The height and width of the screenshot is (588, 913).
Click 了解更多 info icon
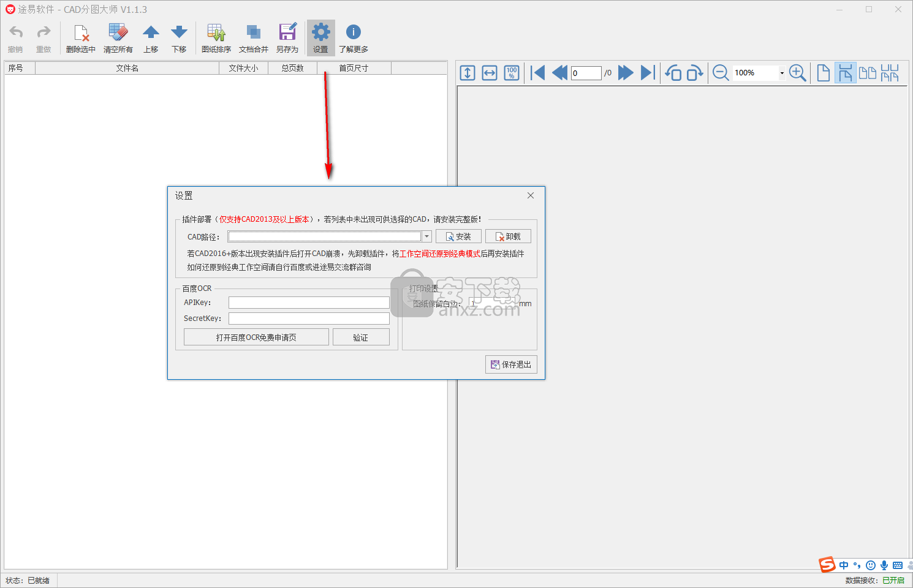[354, 39]
